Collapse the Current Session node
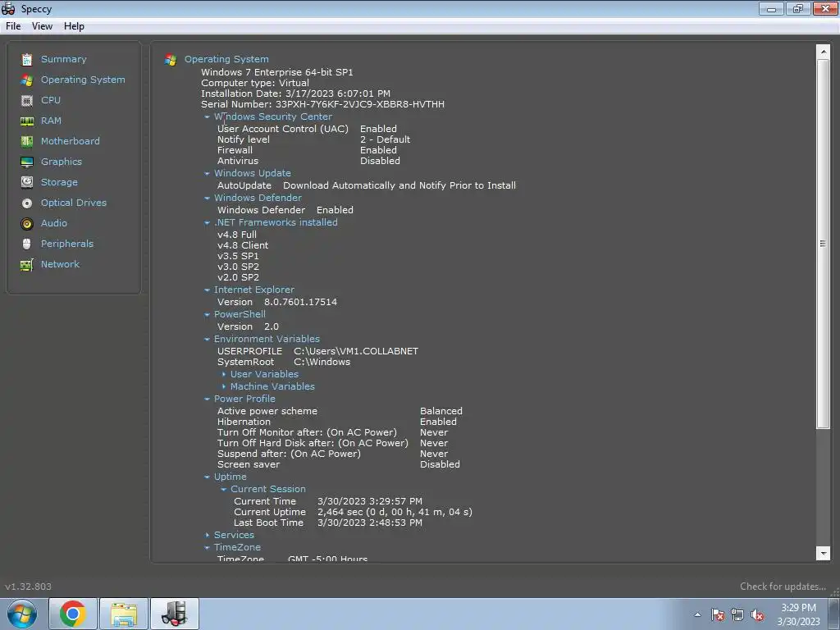This screenshot has width=840, height=630. point(224,489)
